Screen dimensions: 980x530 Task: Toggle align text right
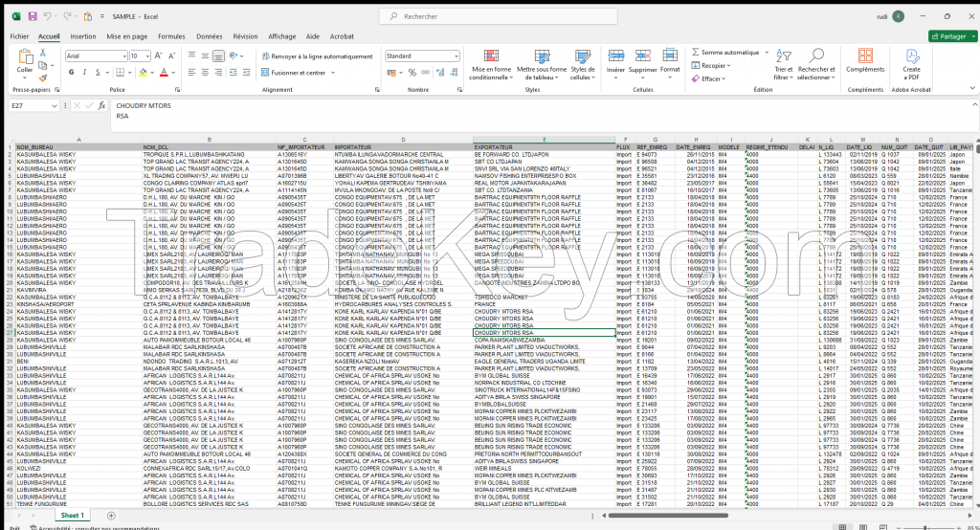[218, 73]
